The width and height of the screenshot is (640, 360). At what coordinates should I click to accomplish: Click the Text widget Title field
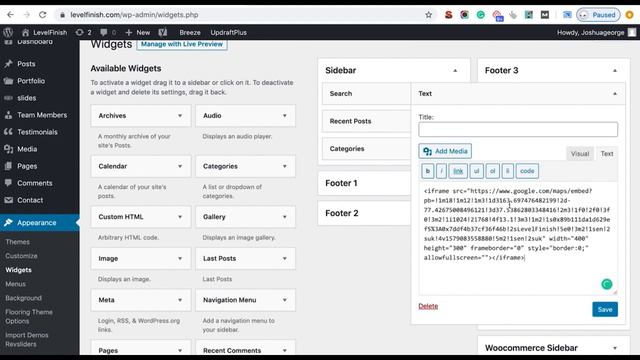(x=518, y=129)
